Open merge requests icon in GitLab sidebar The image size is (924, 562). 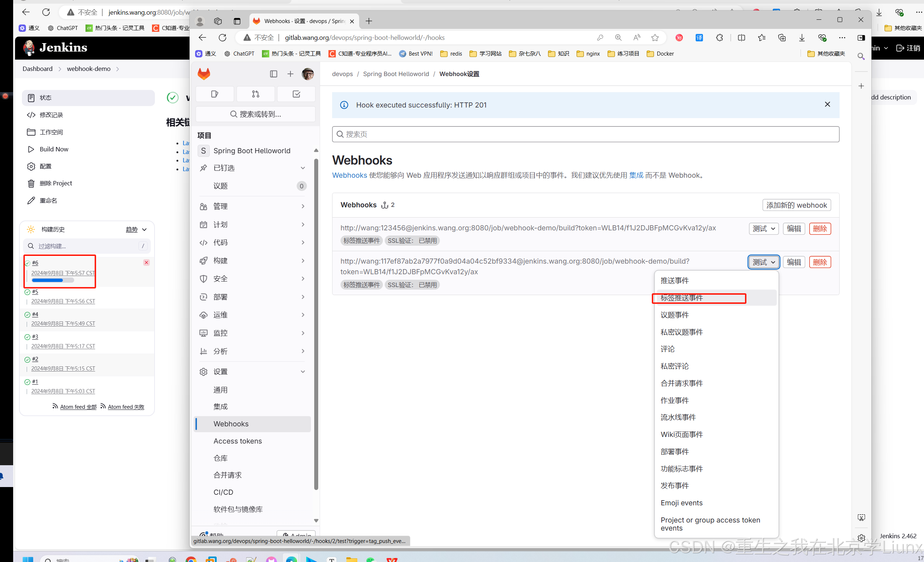point(255,94)
